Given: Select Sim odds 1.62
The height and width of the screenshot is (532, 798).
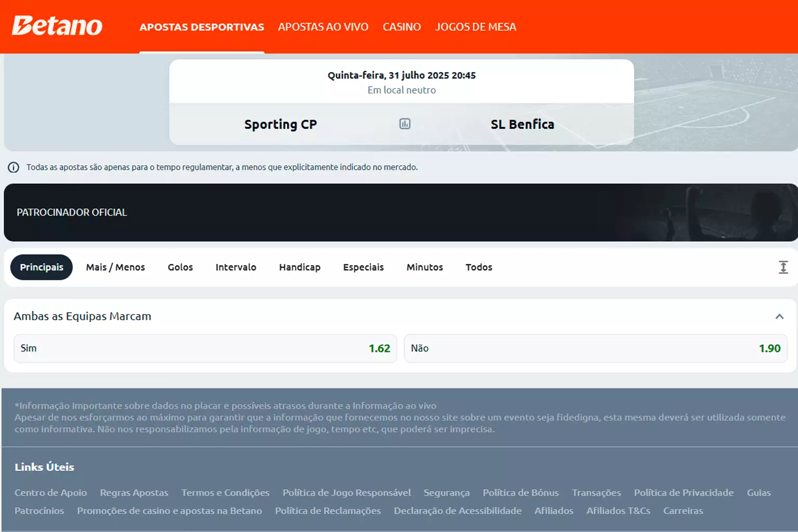Looking at the screenshot, I should point(205,349).
